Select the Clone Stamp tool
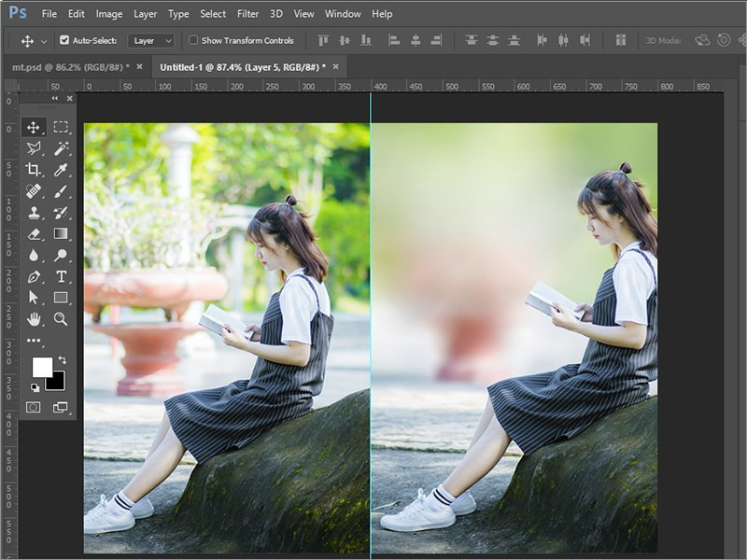The width and height of the screenshot is (747, 560). (34, 211)
